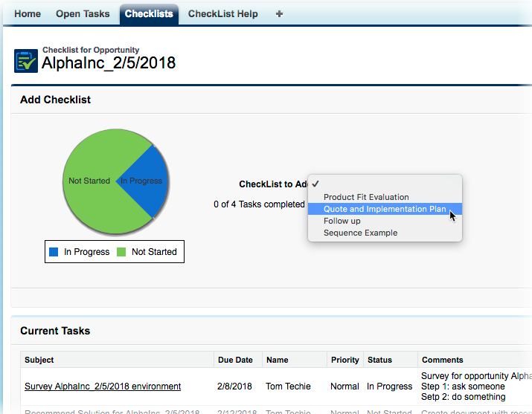Open Survey AlphaInc_2/5/2018 environment task link
The height and width of the screenshot is (414, 532).
(103, 386)
